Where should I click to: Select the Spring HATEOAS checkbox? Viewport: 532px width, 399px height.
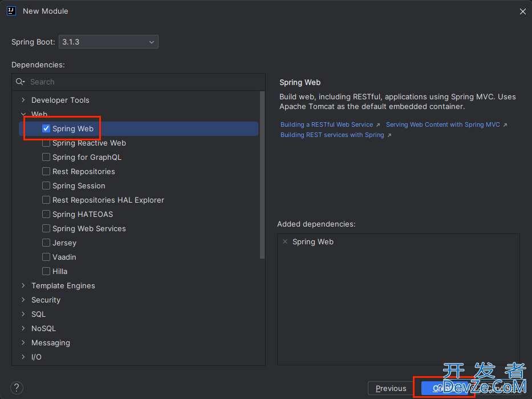(x=46, y=214)
